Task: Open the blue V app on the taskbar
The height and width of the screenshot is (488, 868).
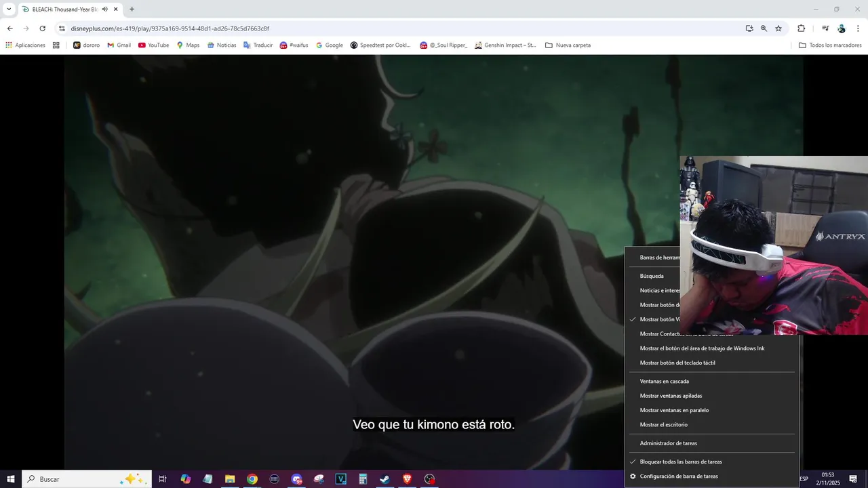Action: click(x=341, y=479)
